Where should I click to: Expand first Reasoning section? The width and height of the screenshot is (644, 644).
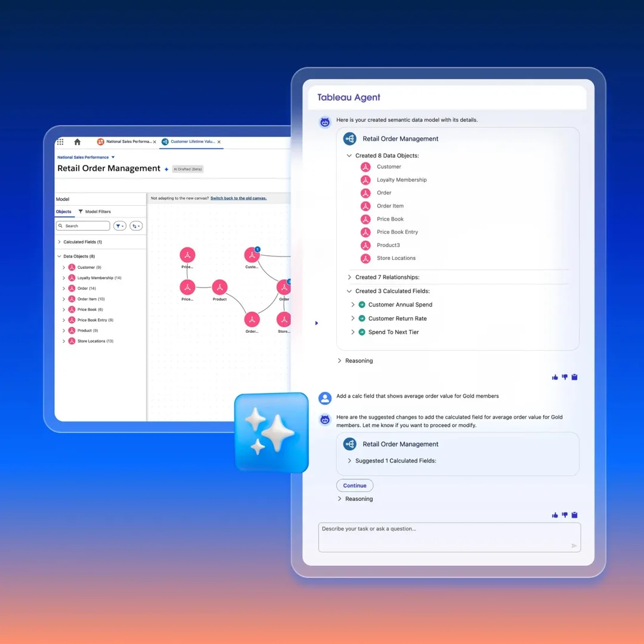coord(339,361)
